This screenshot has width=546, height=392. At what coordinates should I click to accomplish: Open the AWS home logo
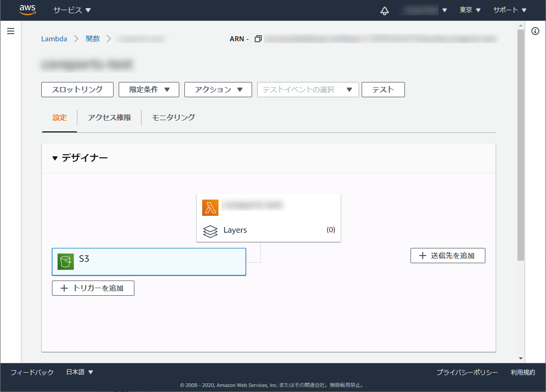click(x=28, y=10)
